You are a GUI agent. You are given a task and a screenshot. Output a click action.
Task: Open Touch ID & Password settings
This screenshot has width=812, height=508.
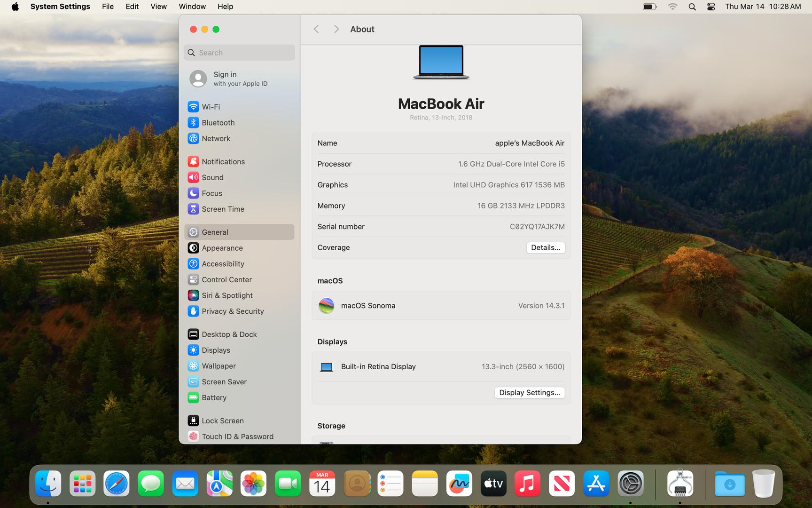point(239,437)
